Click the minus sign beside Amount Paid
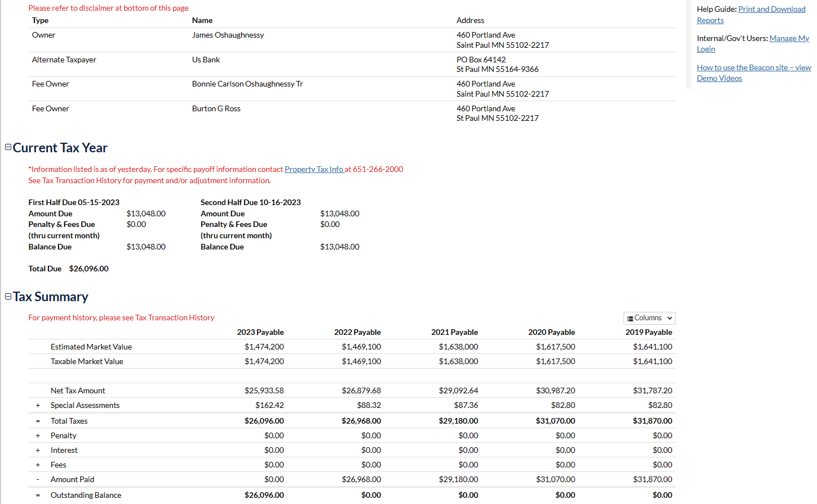Screen dimensions: 817x504 (38, 480)
